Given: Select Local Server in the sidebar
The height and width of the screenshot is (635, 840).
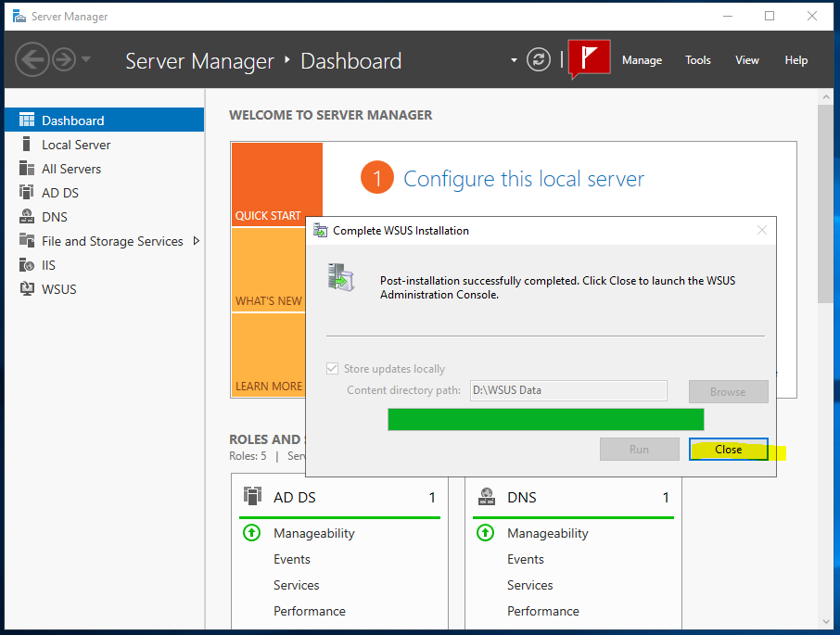Looking at the screenshot, I should [105, 145].
